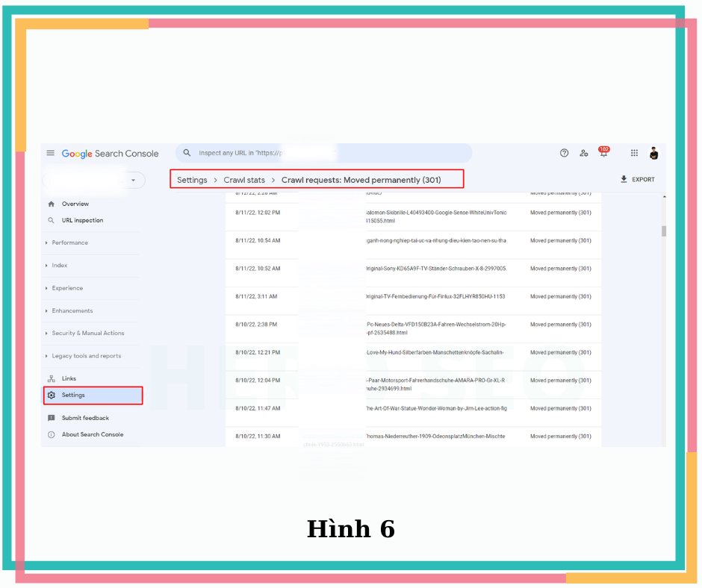Open About Search Console in sidebar
This screenshot has width=702, height=588.
[x=92, y=434]
